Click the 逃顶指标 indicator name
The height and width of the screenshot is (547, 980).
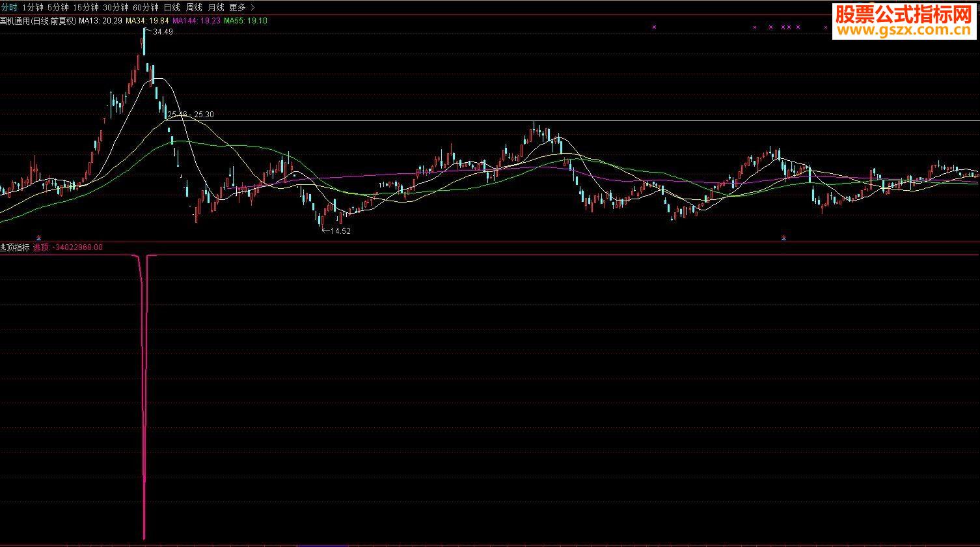tap(15, 247)
